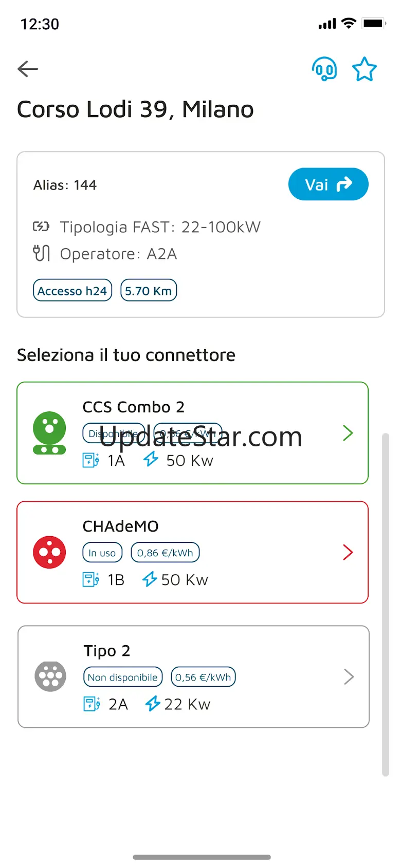Click the green CCS Combo 2 connector icon

point(49,433)
